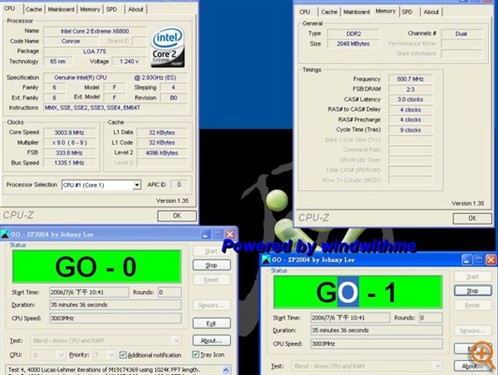Close the GO-1 SP2004 window

pos(491,260)
